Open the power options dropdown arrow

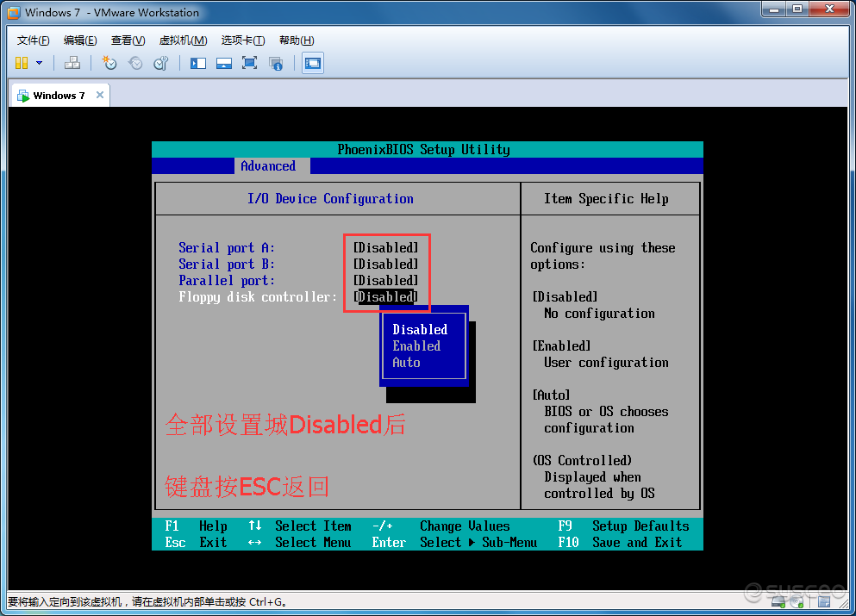(39, 63)
